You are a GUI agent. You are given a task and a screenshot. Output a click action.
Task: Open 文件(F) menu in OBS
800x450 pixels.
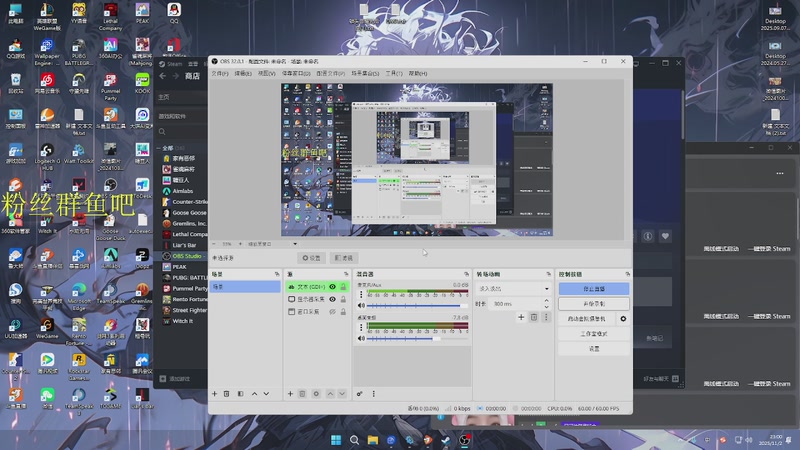point(220,73)
